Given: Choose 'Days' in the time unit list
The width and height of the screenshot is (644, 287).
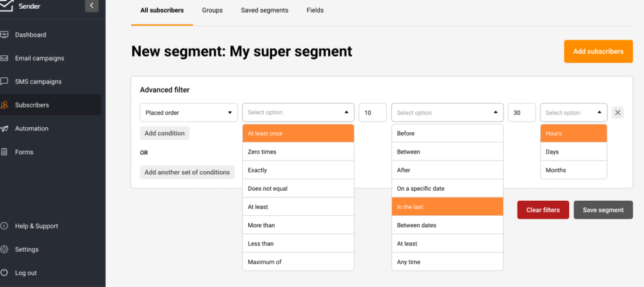Looking at the screenshot, I should pos(574,152).
